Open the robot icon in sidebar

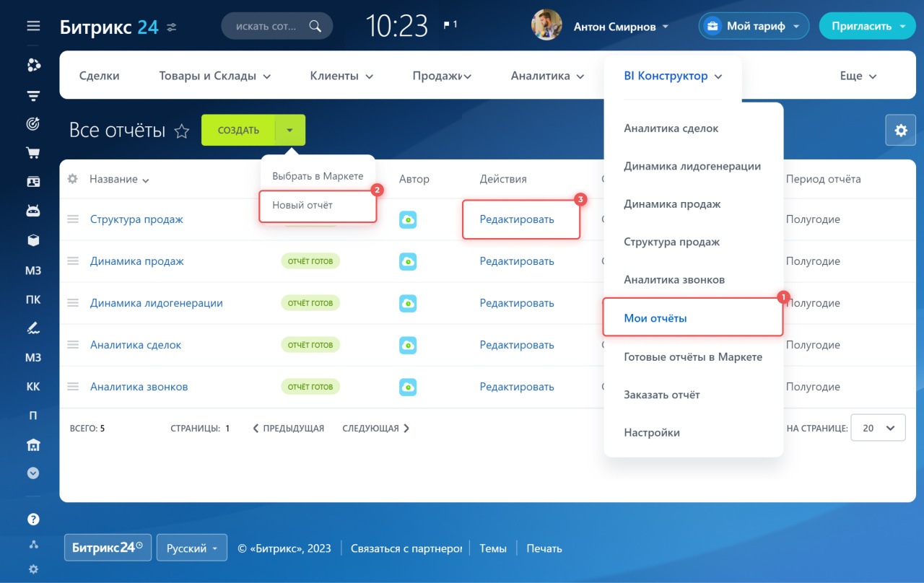(33, 211)
